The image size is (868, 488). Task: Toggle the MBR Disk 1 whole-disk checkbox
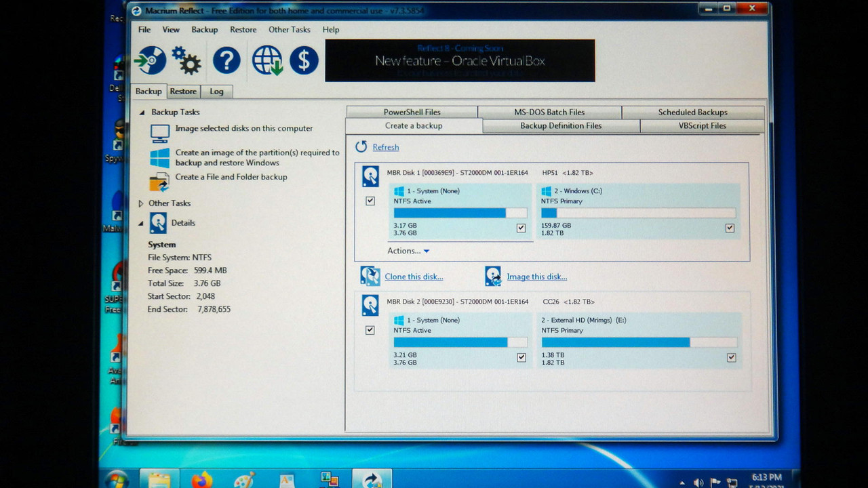370,201
